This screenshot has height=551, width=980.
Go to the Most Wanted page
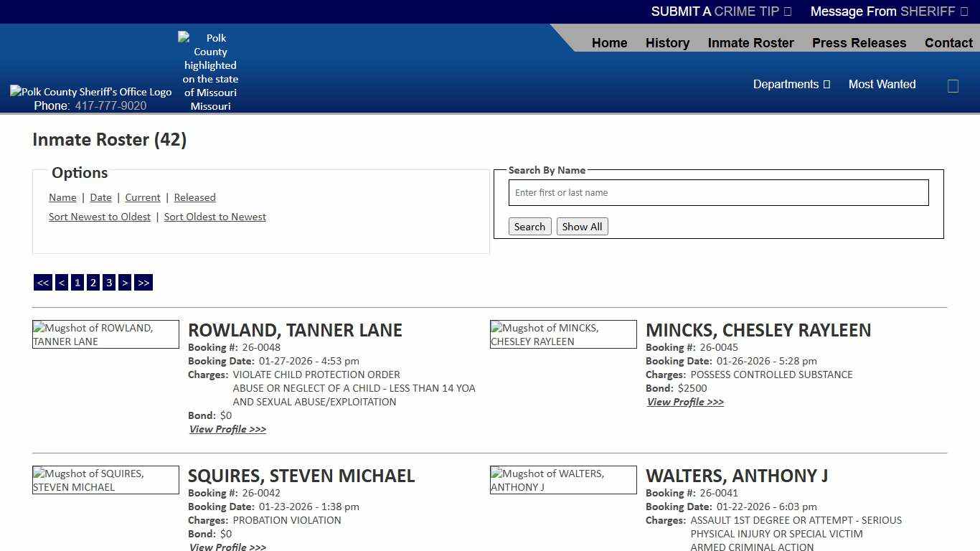point(882,84)
